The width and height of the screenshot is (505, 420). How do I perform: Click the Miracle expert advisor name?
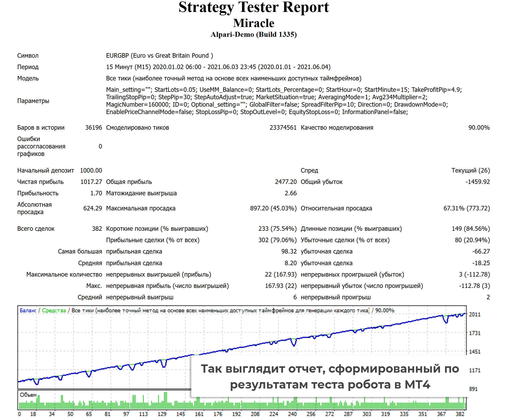(x=253, y=23)
